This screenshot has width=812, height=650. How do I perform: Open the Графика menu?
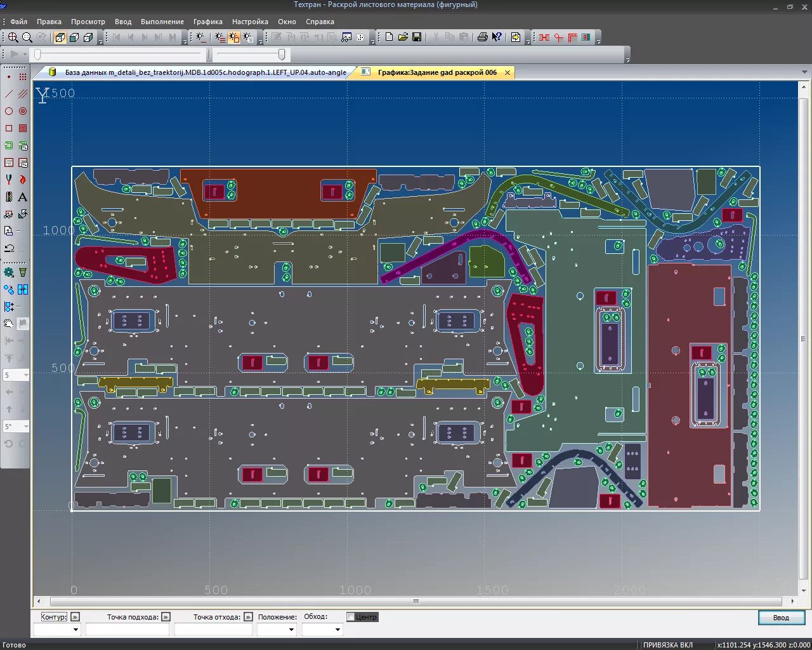[208, 22]
